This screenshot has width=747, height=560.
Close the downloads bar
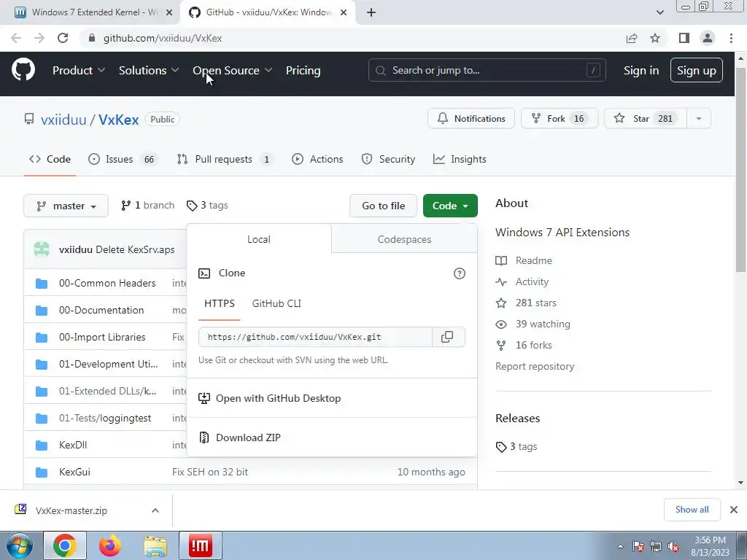734,510
